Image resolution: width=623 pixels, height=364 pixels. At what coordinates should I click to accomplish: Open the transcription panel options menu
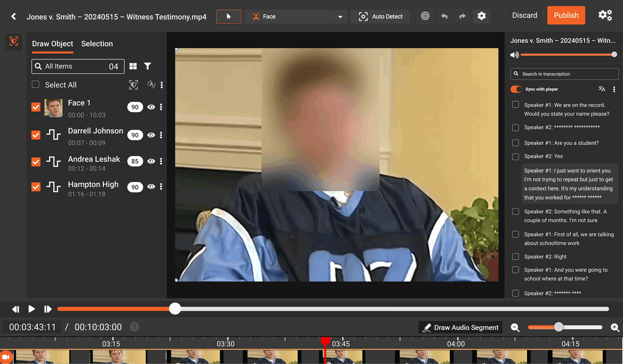pyautogui.click(x=614, y=89)
